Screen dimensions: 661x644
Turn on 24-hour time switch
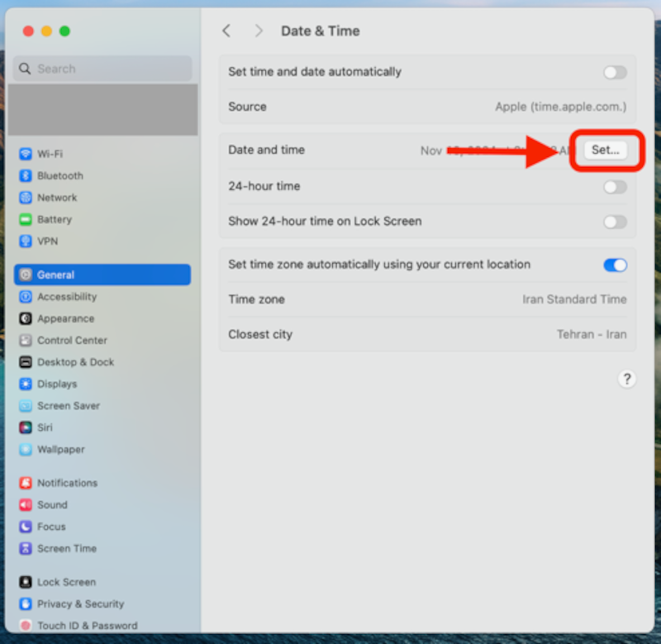click(x=615, y=187)
